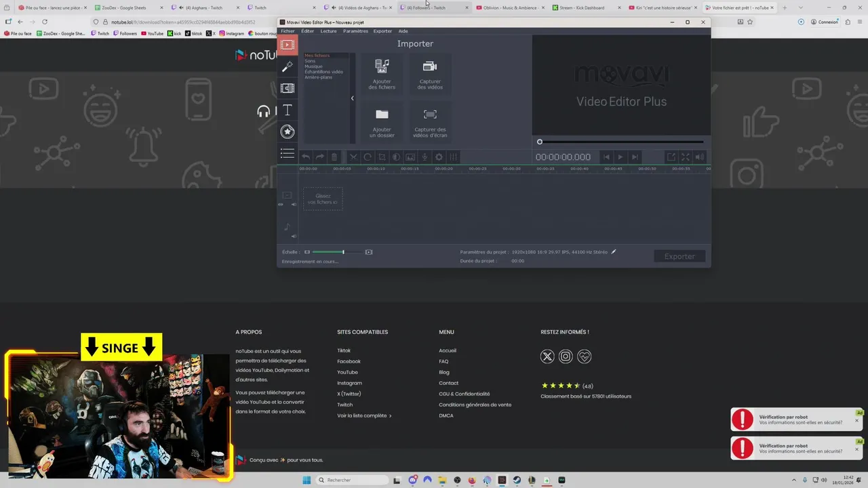Open the Lecture menu
868x488 pixels.
pyautogui.click(x=328, y=31)
